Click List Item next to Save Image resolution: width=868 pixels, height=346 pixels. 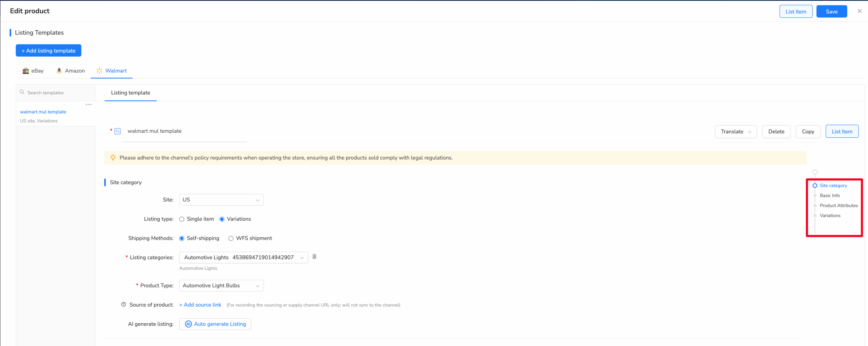[796, 12]
